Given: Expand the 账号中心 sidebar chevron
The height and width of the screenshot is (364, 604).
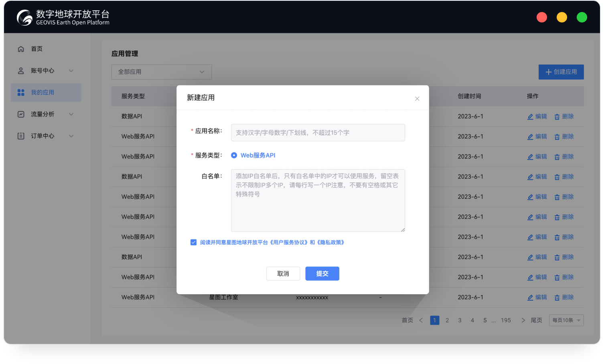Looking at the screenshot, I should pyautogui.click(x=71, y=71).
